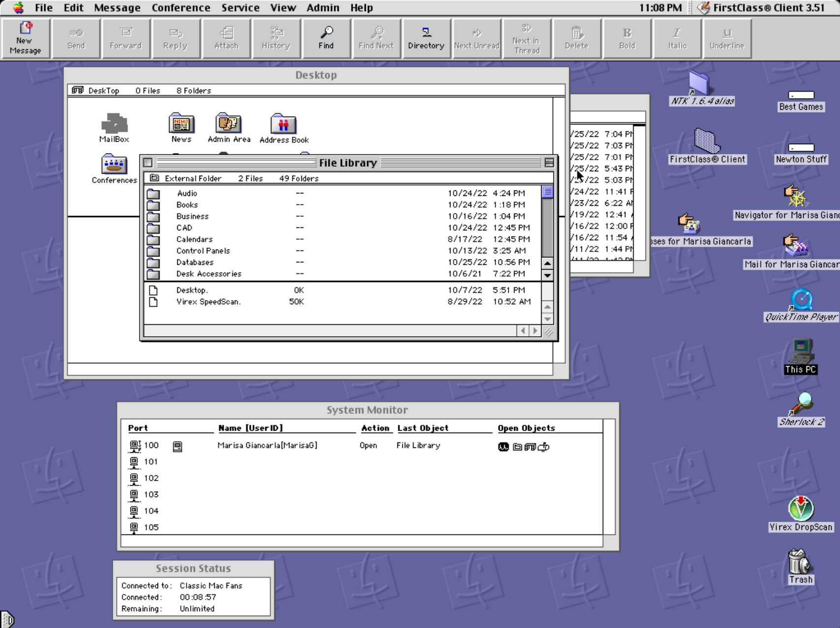Click File Library horizontal scroll left arrow
The width and height of the screenshot is (840, 628).
pyautogui.click(x=523, y=331)
